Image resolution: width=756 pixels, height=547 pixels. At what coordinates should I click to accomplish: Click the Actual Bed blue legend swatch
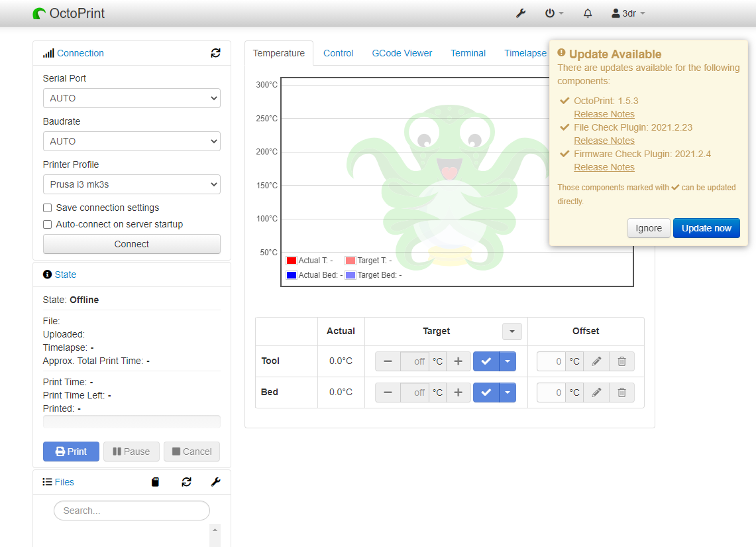click(x=292, y=275)
